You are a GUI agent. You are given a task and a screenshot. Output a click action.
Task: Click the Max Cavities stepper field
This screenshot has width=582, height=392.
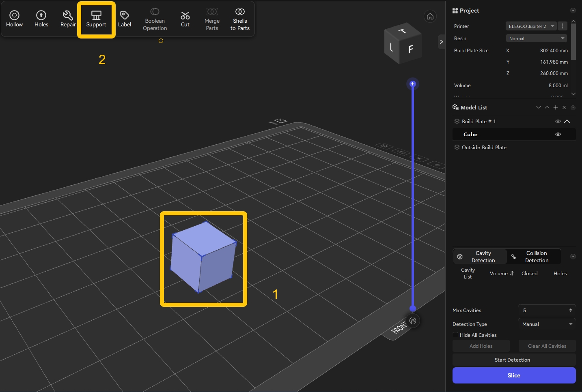pos(547,310)
